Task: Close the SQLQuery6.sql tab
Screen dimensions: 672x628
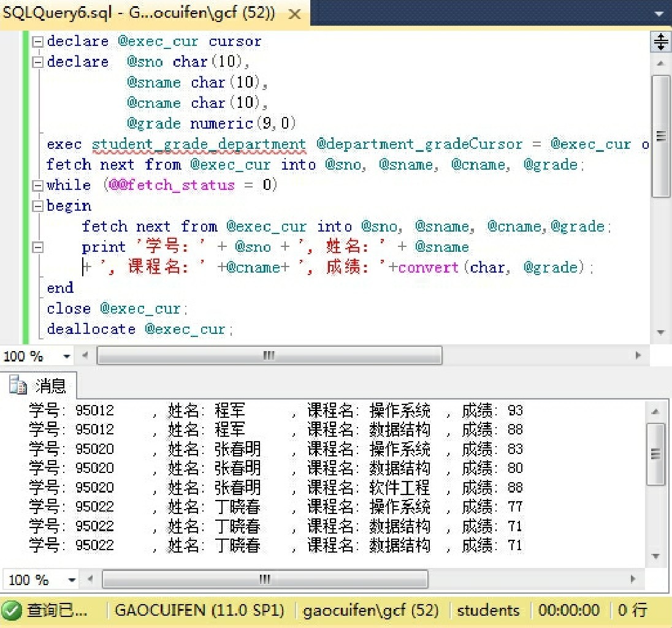Action: pos(294,15)
